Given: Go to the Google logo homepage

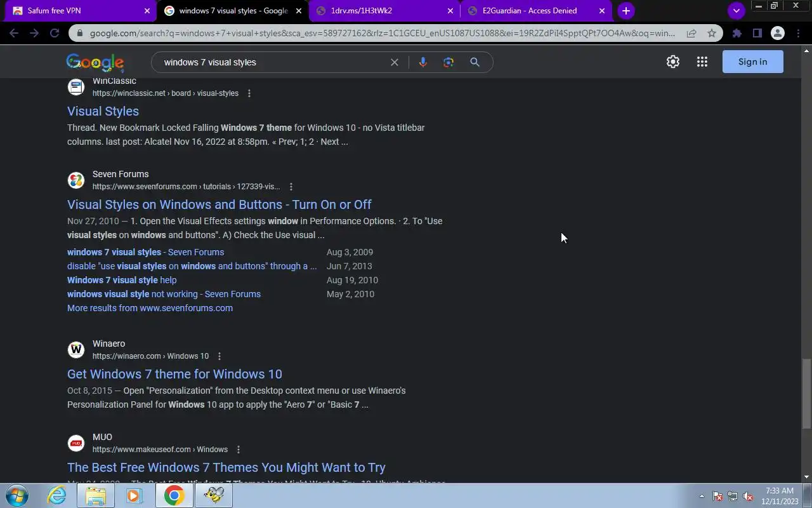Looking at the screenshot, I should 95,62.
